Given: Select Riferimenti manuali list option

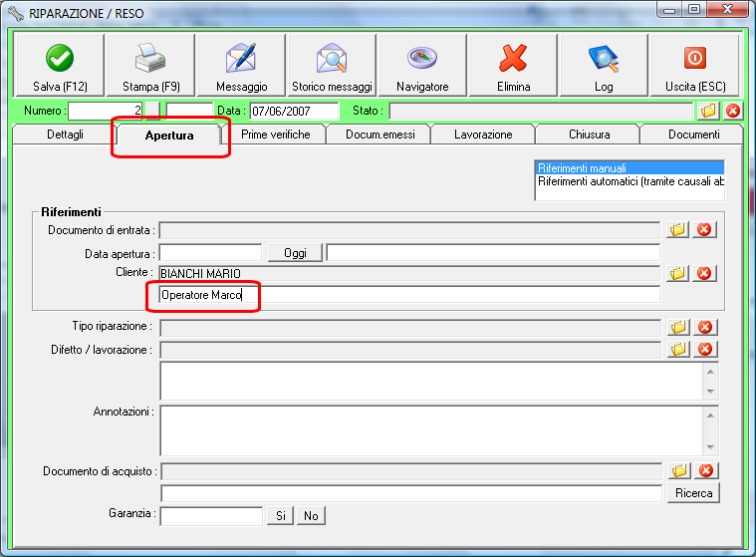Looking at the screenshot, I should point(630,168).
